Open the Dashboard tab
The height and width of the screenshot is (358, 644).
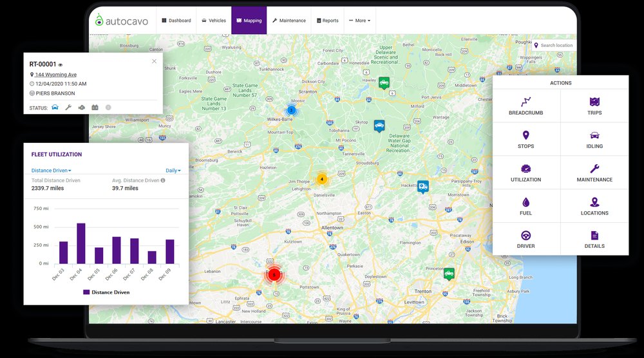(x=176, y=21)
